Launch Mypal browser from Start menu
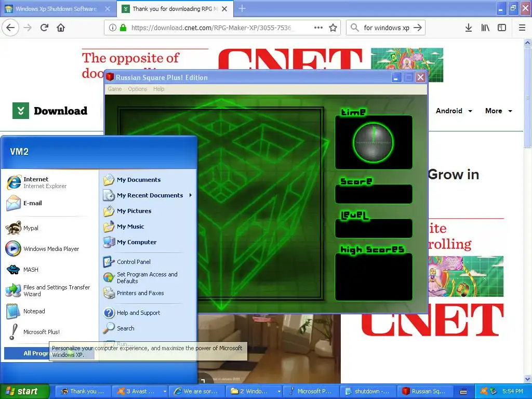The image size is (532, 399). [x=50, y=228]
